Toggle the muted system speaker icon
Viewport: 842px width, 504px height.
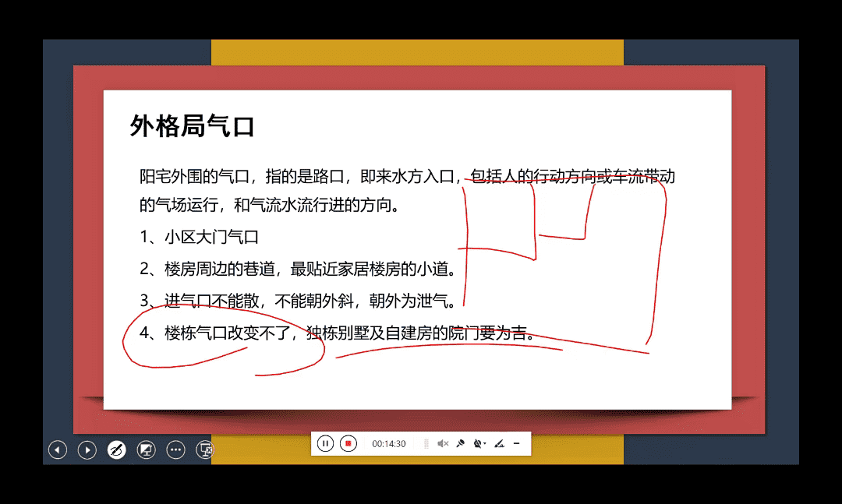[x=442, y=444]
